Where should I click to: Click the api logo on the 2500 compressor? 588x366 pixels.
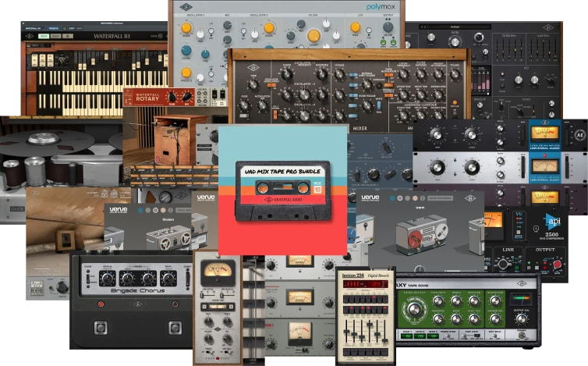[x=552, y=221]
